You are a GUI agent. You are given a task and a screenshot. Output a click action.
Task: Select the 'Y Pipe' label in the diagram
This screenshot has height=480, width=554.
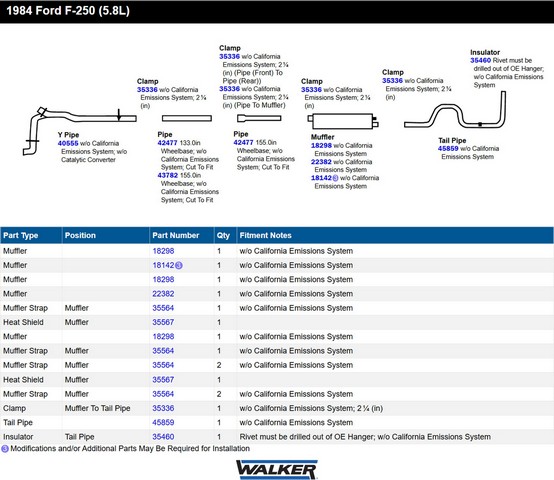pos(68,135)
